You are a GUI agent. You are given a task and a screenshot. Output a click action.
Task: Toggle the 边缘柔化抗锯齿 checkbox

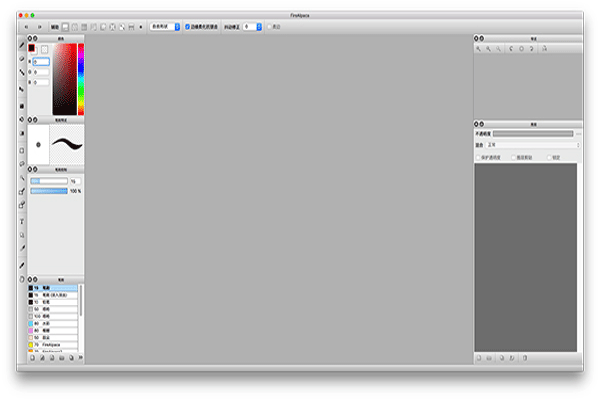(x=188, y=27)
